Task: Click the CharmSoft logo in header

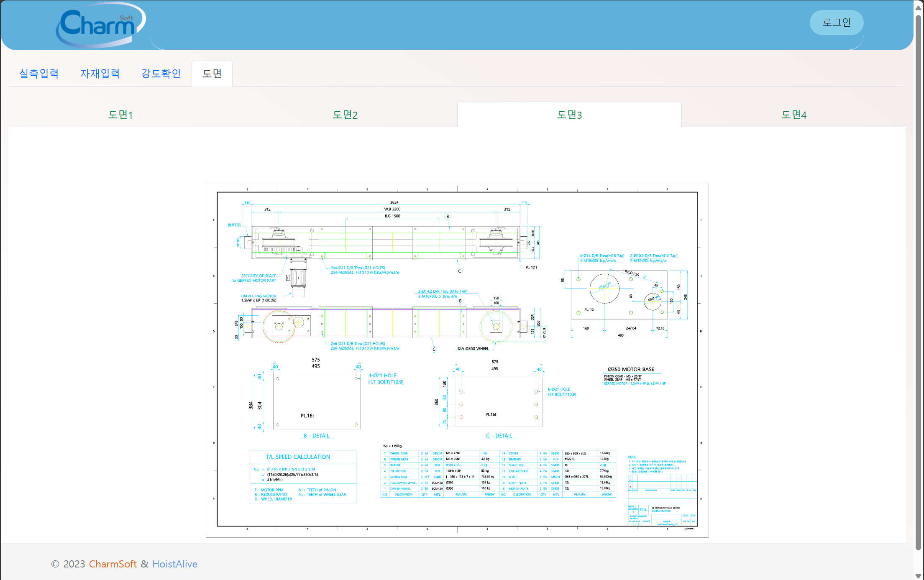Action: pos(100,25)
